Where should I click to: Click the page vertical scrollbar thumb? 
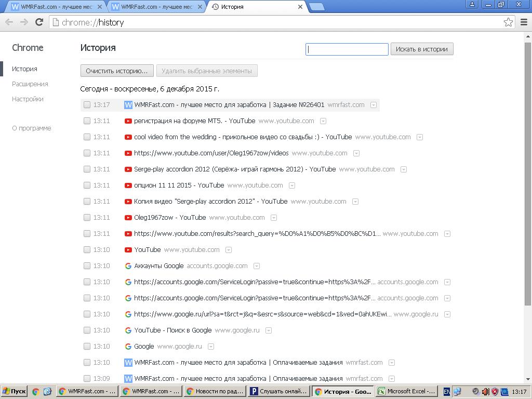click(x=528, y=174)
